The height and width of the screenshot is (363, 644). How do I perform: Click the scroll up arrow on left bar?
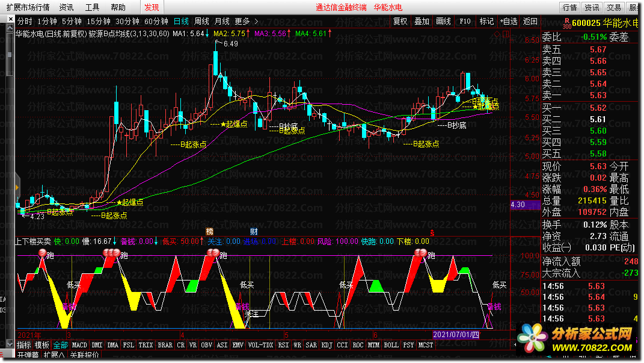click(x=10, y=28)
